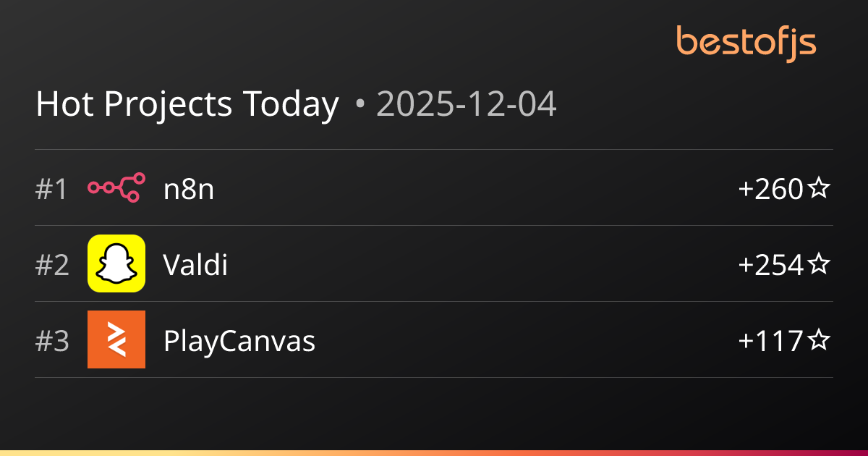Image resolution: width=868 pixels, height=456 pixels.
Task: Click the #2 rank number
Action: tap(52, 266)
